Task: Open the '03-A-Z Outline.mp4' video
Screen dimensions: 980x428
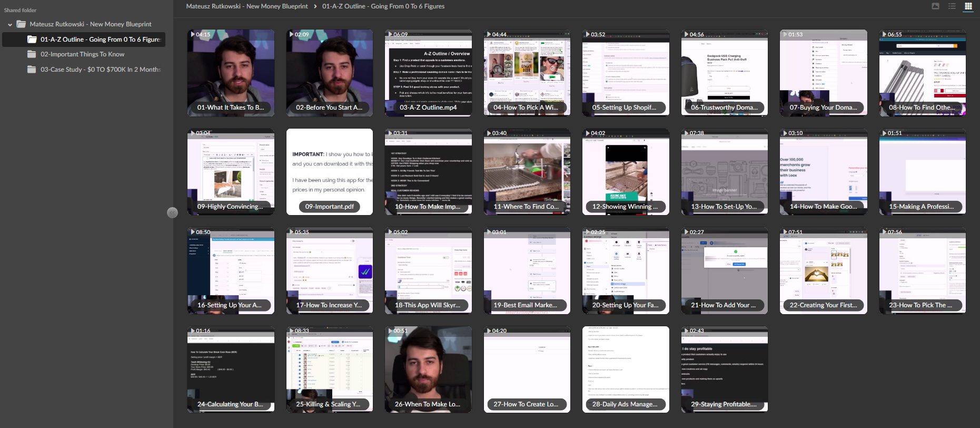Action: click(428, 73)
